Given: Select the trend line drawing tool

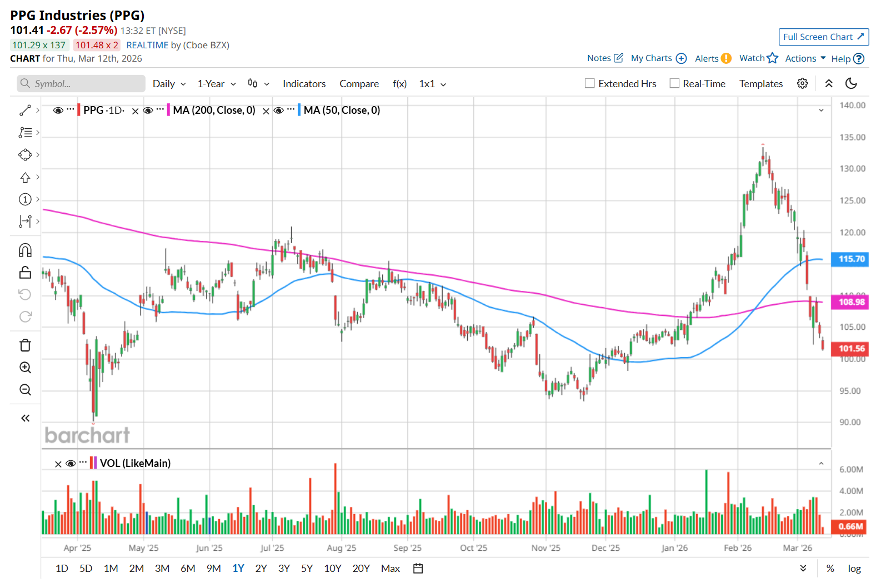Looking at the screenshot, I should tap(25, 110).
